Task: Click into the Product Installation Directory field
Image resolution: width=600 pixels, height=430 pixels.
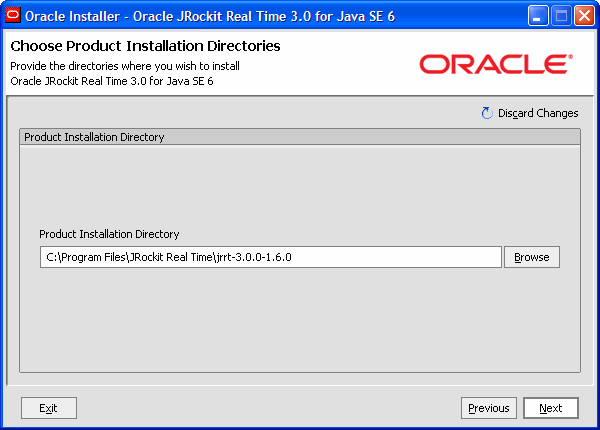Action: click(x=271, y=257)
